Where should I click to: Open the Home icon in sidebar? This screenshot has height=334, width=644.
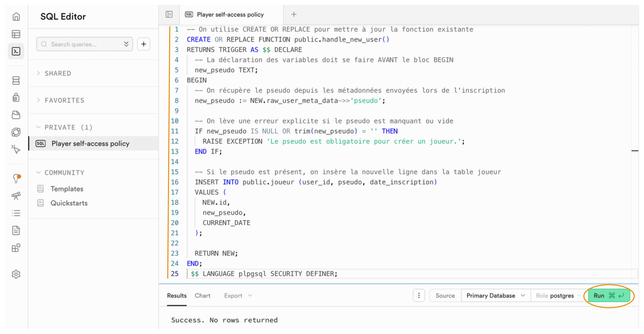16,17
